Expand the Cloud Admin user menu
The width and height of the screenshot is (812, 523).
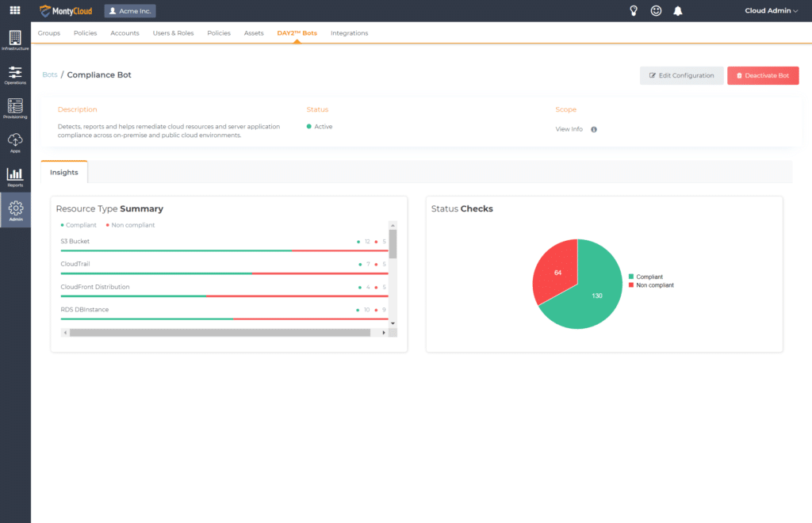(x=771, y=11)
